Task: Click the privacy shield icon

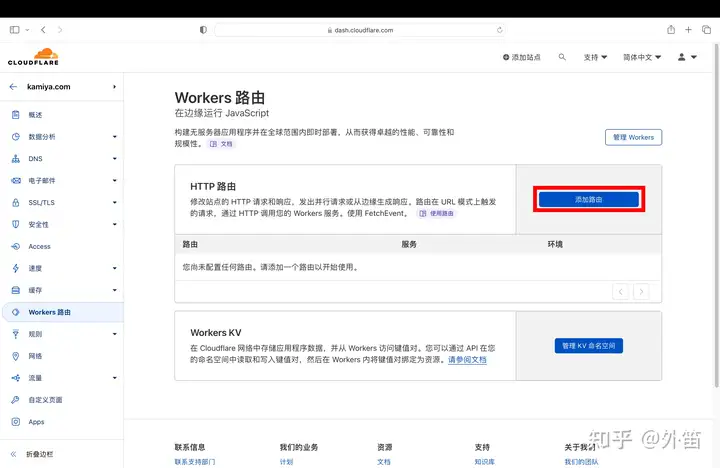Action: (203, 30)
